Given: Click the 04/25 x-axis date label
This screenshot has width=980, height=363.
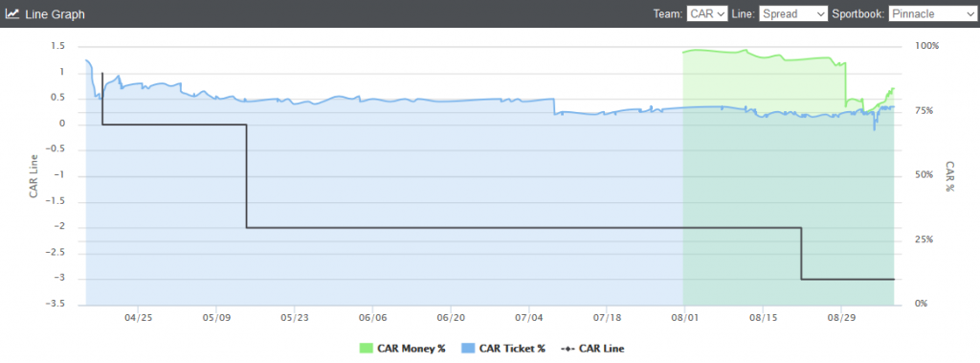Looking at the screenshot, I should 138,317.
